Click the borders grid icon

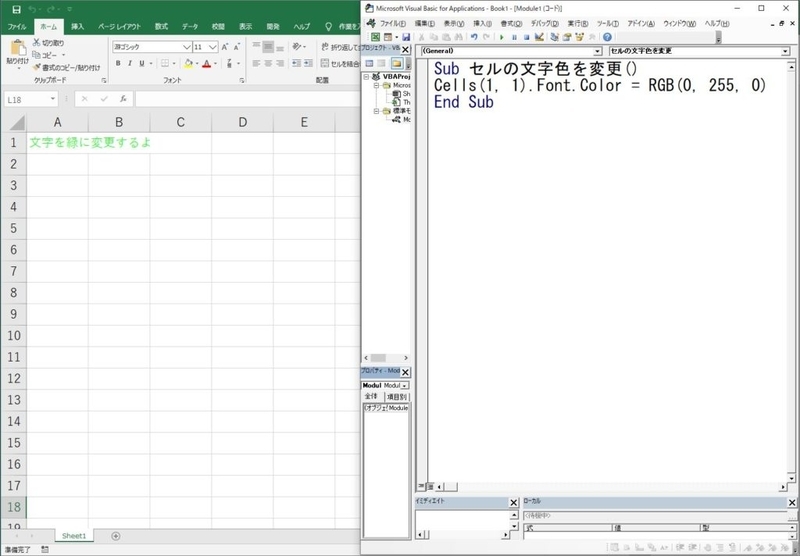[165, 63]
